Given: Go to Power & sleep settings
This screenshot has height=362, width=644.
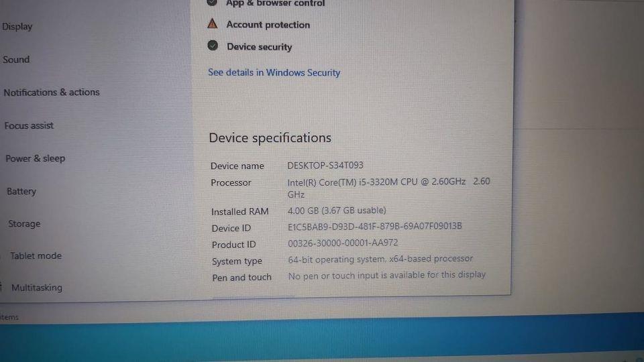Looking at the screenshot, I should [36, 158].
